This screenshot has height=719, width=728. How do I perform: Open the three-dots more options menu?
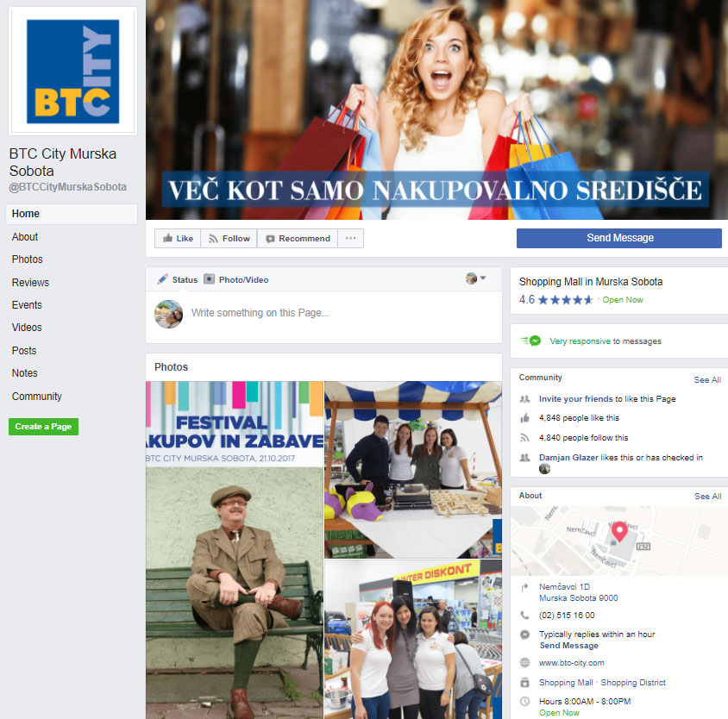pos(350,239)
